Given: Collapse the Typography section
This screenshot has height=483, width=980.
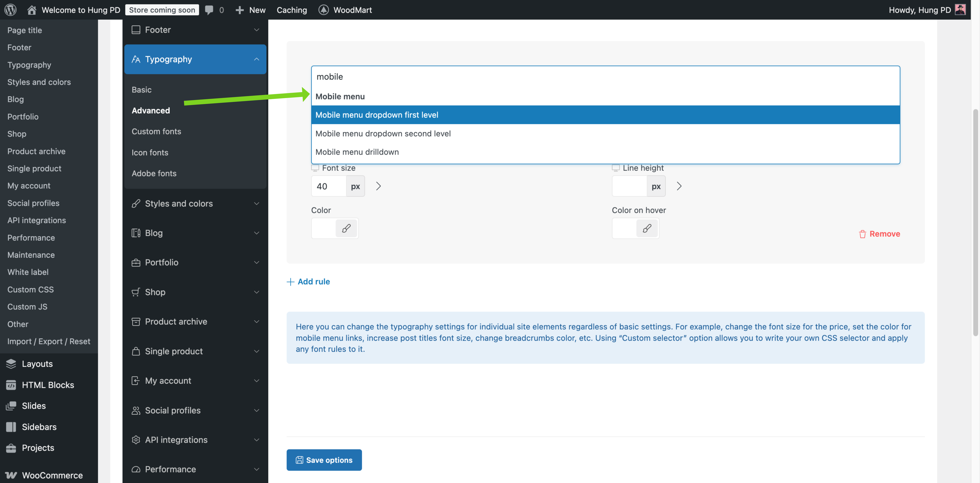Looking at the screenshot, I should (256, 59).
